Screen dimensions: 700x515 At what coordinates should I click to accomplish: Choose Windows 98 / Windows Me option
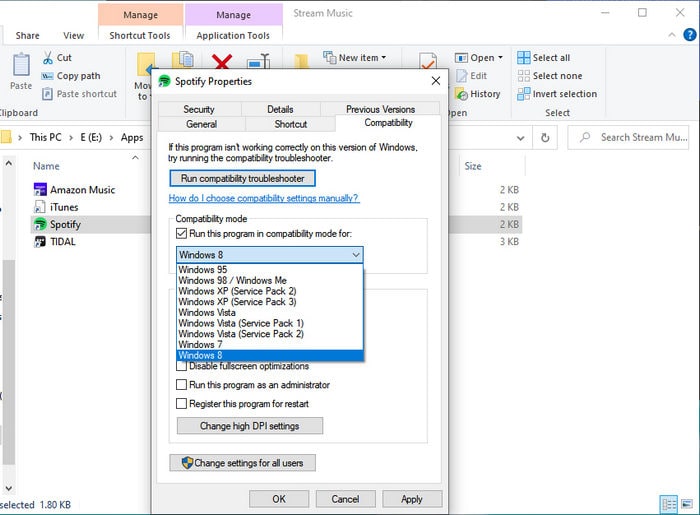[x=270, y=280]
